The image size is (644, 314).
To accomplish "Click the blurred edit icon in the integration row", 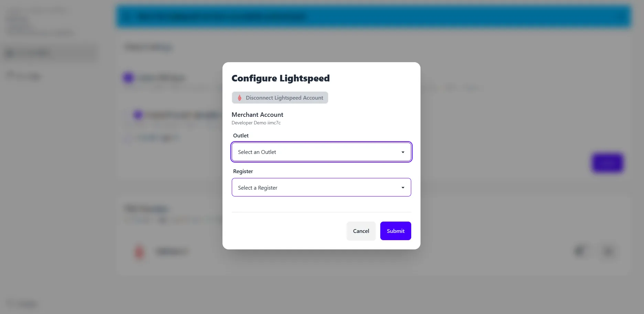I will click(580, 251).
